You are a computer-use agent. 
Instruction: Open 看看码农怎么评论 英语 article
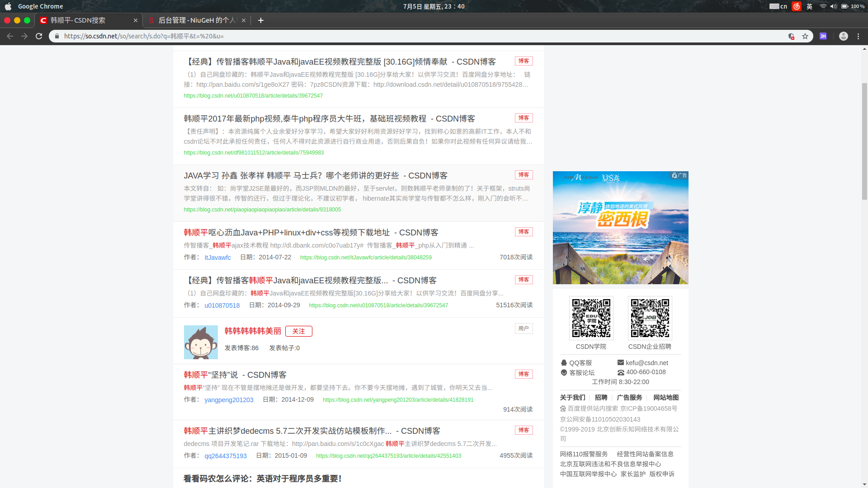click(x=263, y=479)
